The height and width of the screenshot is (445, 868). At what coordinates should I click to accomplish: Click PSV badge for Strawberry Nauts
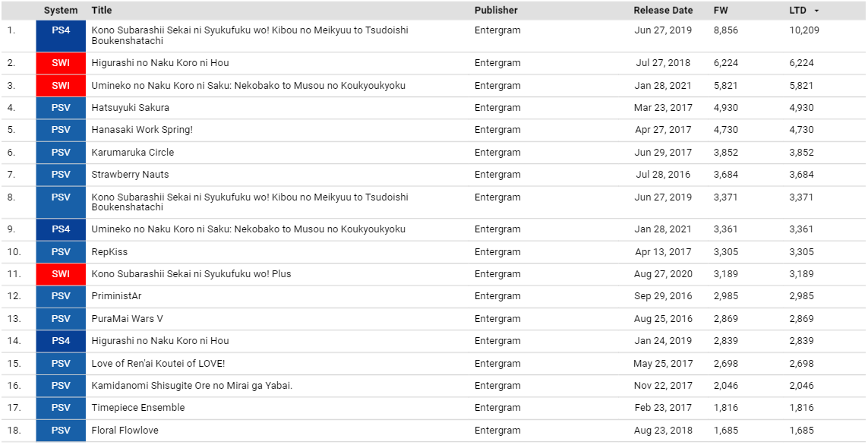coord(61,175)
